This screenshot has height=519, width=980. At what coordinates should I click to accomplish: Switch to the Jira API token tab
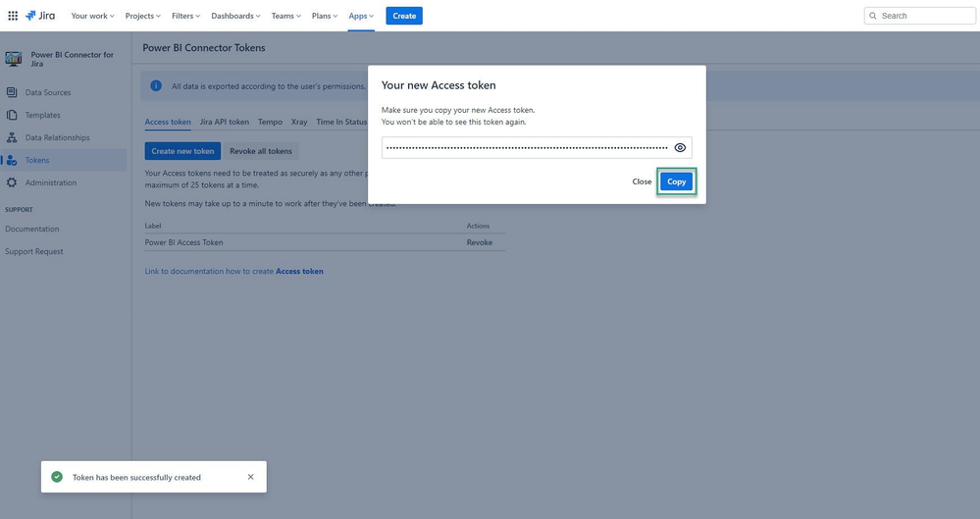(225, 122)
